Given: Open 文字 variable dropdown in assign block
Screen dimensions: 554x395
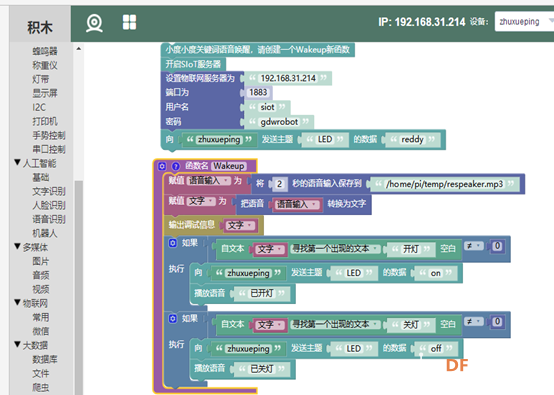Looking at the screenshot, I should click(x=201, y=201).
